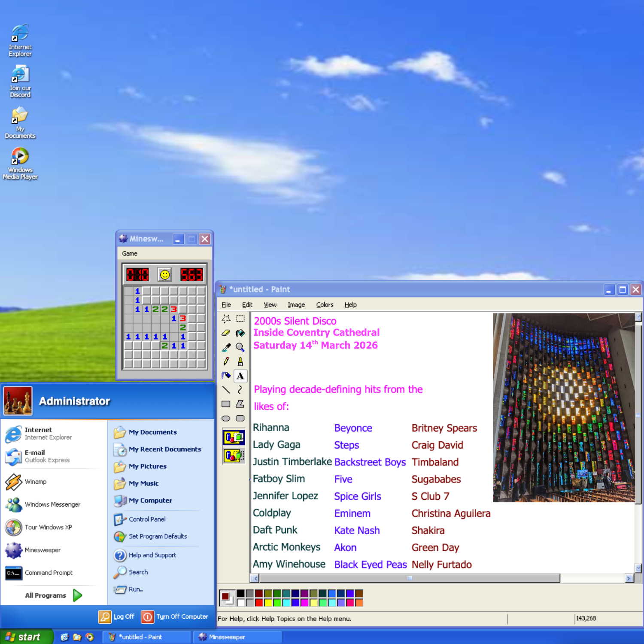Click Log Off in the Start menu
The image size is (644, 644).
point(116,617)
